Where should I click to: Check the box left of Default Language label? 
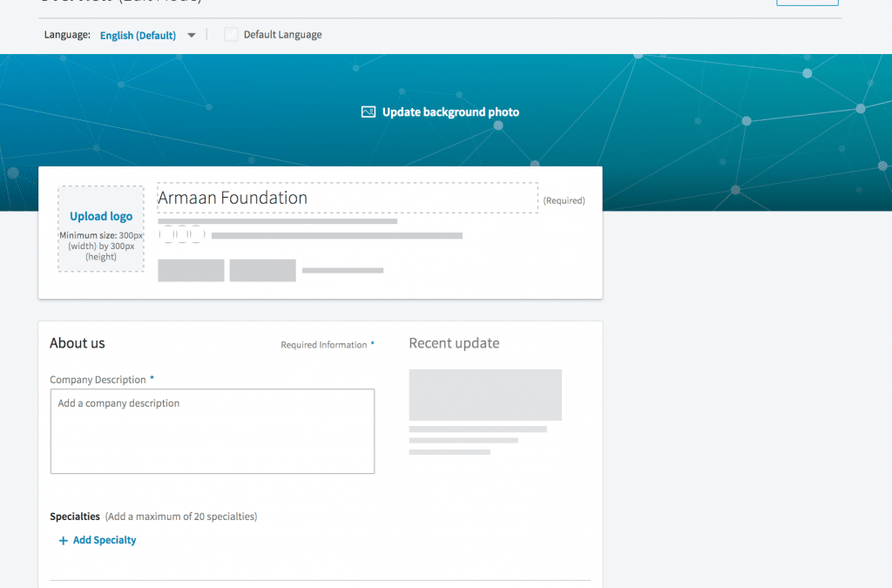[x=231, y=34]
